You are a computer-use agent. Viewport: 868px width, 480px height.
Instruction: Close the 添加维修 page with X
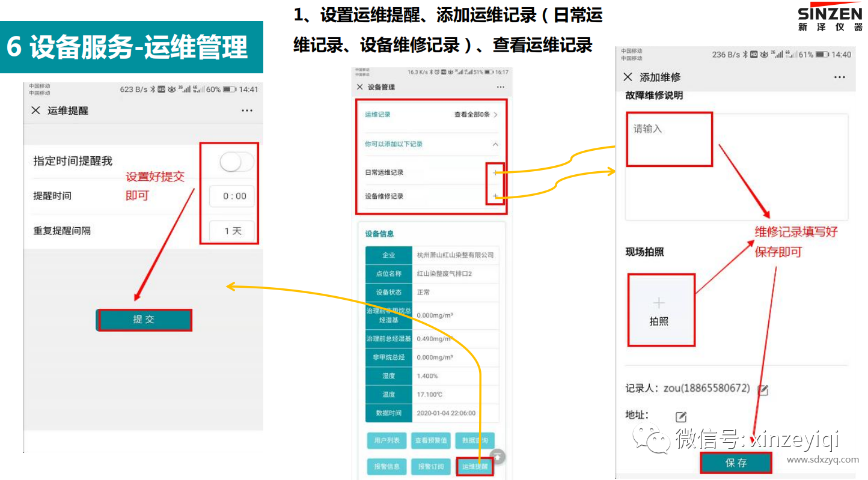(x=628, y=77)
